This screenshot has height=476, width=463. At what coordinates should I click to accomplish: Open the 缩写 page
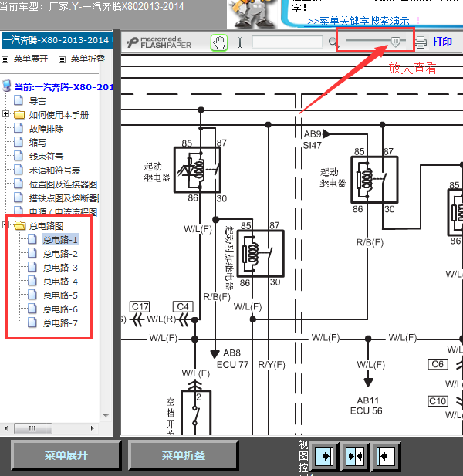point(37,143)
